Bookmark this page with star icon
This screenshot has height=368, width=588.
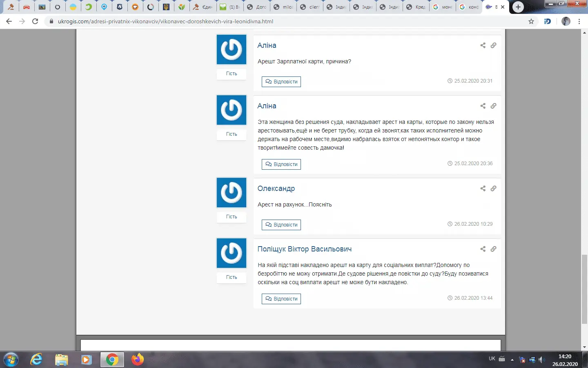pos(531,21)
